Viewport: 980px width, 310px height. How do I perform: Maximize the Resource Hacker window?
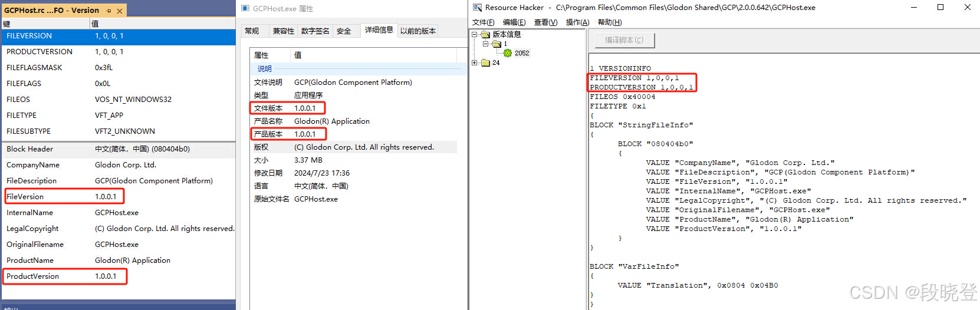(x=940, y=7)
